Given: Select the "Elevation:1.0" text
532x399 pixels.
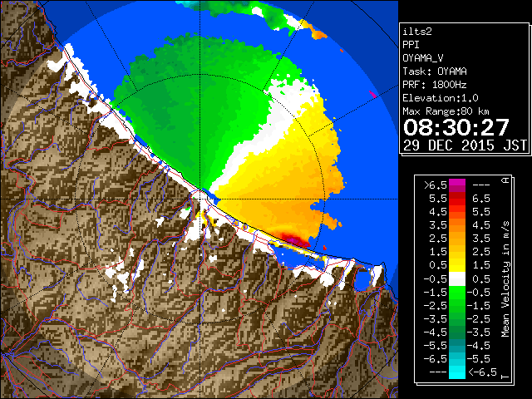Looking at the screenshot, I should (x=441, y=98).
